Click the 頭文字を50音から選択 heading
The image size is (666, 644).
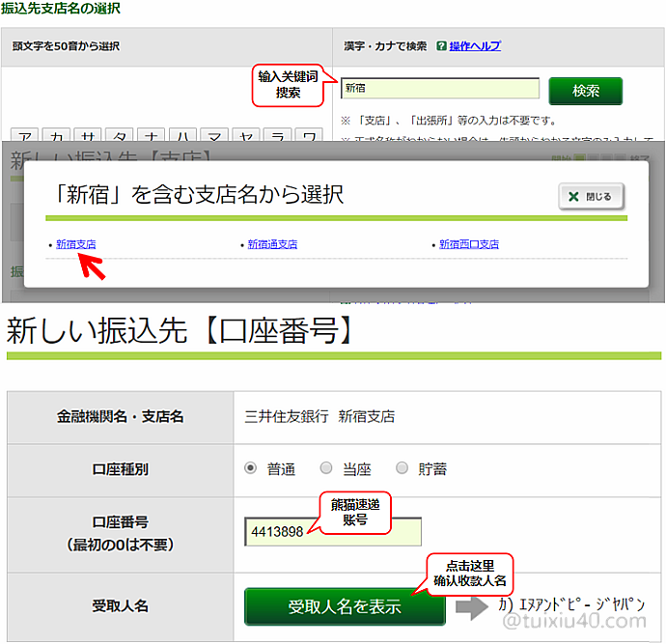tap(66, 46)
